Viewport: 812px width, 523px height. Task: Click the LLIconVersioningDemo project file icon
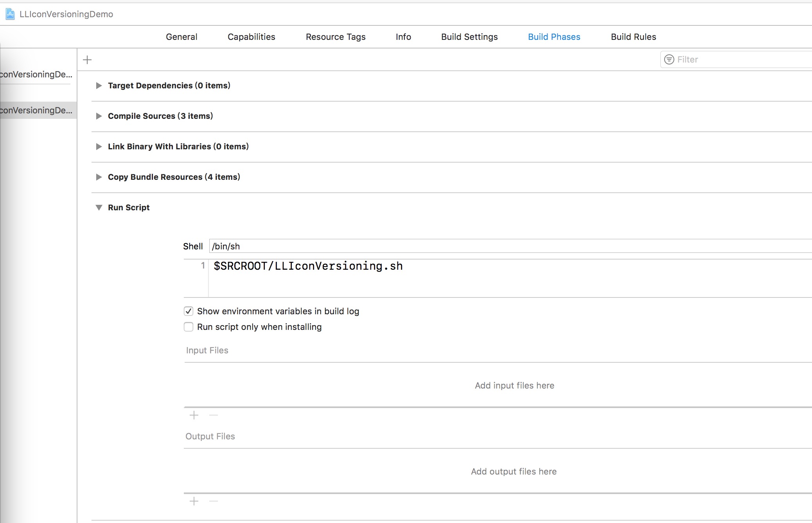point(10,14)
